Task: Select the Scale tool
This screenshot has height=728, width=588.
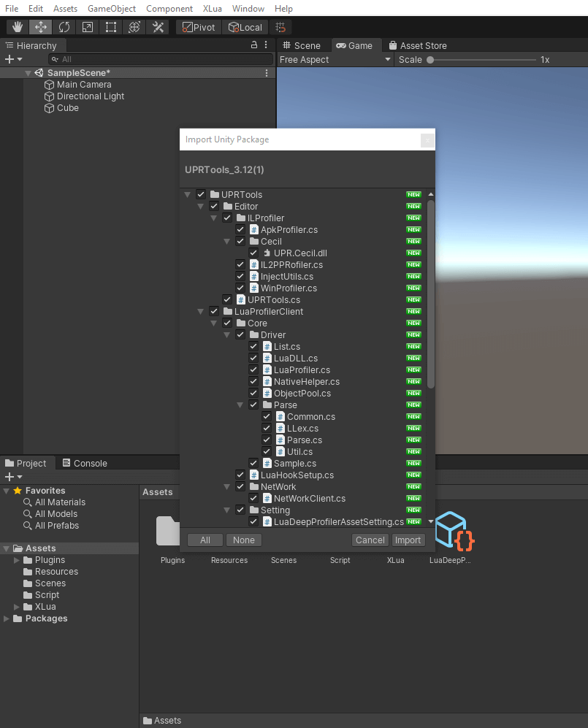Action: click(88, 27)
